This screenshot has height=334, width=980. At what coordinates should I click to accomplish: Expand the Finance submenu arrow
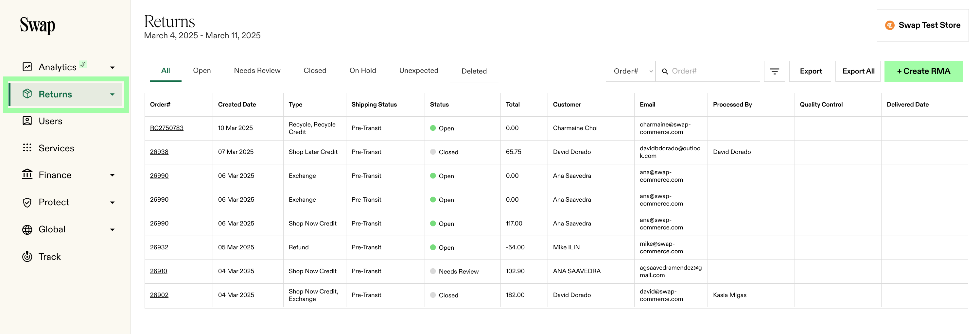(112, 175)
